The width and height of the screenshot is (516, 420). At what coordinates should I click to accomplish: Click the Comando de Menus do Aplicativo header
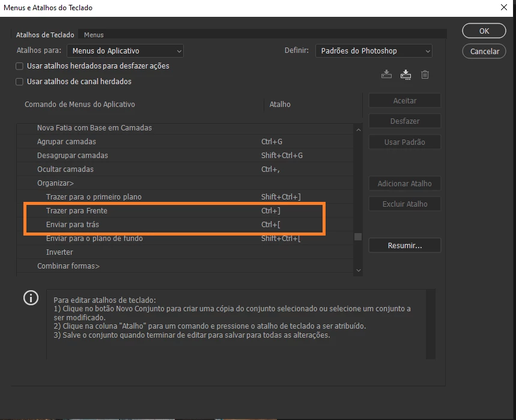80,105
